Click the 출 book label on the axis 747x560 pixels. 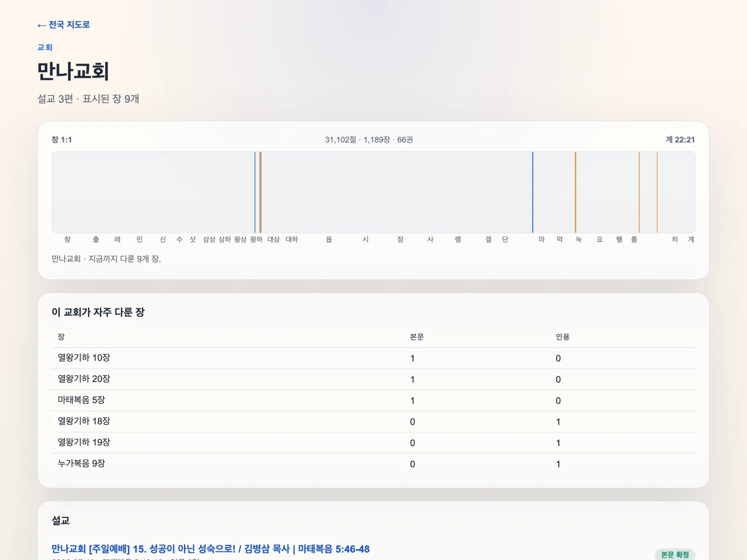[96, 239]
